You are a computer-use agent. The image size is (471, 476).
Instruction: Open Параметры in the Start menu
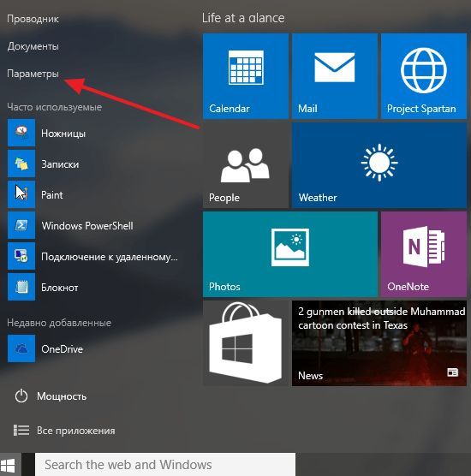pyautogui.click(x=33, y=74)
